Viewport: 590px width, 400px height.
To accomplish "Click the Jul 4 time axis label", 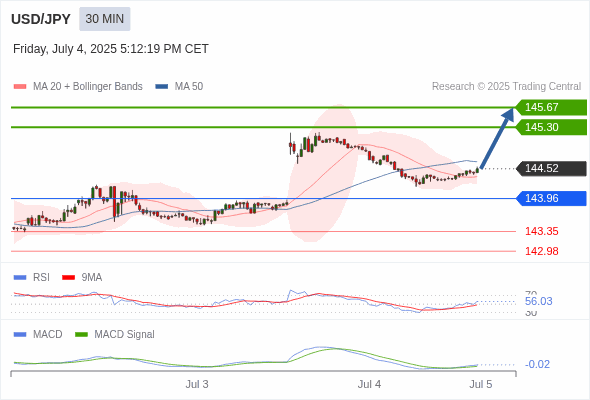I will (x=369, y=384).
